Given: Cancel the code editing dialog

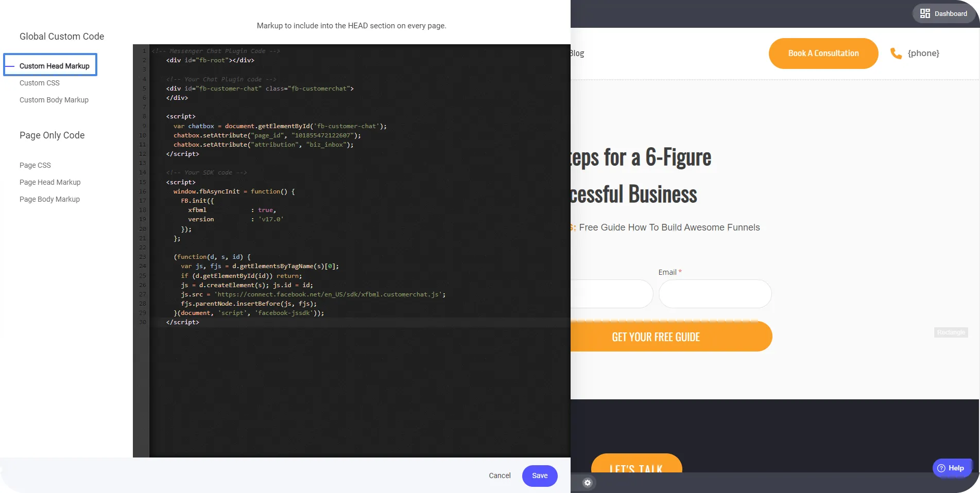Looking at the screenshot, I should tap(499, 476).
